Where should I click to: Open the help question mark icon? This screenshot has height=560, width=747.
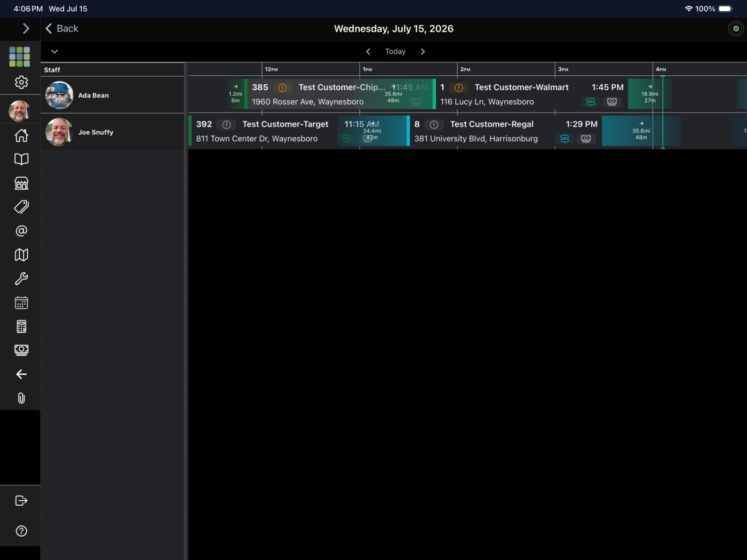21,531
